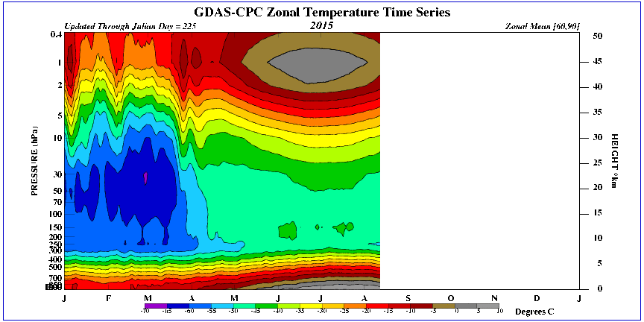This screenshot has height=322, width=644.
Task: Click the lightest gray 5 to 10 legend swatch
Action: [488, 306]
